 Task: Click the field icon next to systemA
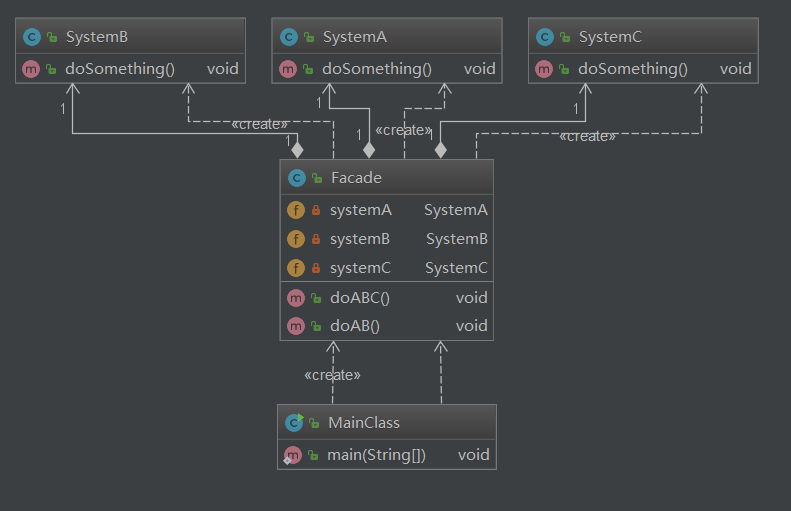point(296,210)
